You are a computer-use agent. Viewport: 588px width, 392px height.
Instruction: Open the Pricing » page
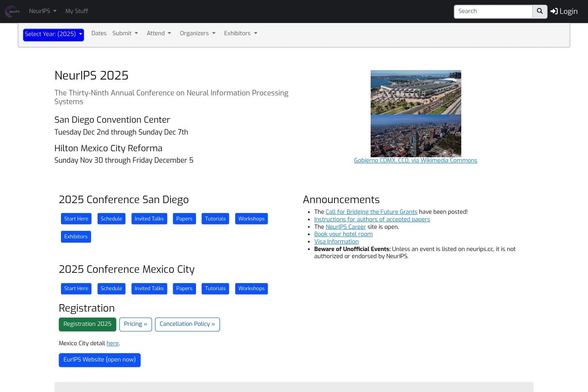[x=135, y=324]
